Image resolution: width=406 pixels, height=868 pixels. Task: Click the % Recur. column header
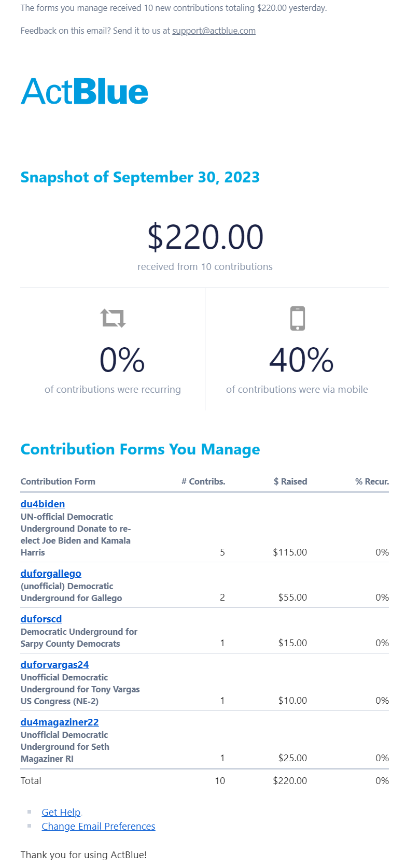372,481
